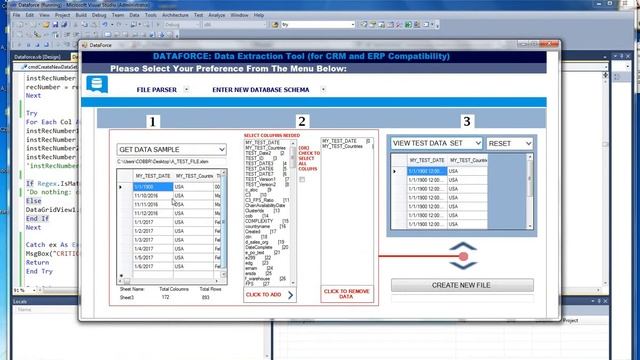This screenshot has width=640, height=360.
Task: Open the Debug solution configuration dropdown
Action: tap(182, 25)
